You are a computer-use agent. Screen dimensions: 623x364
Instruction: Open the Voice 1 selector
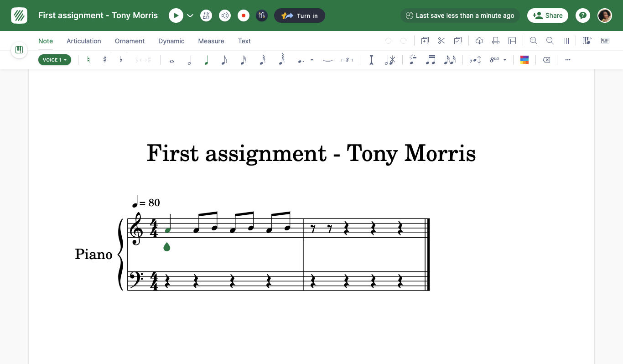click(55, 60)
